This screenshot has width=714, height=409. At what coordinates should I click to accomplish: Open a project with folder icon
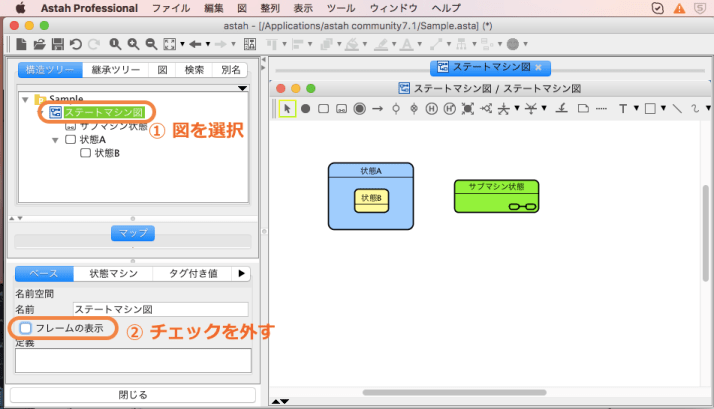coord(40,44)
